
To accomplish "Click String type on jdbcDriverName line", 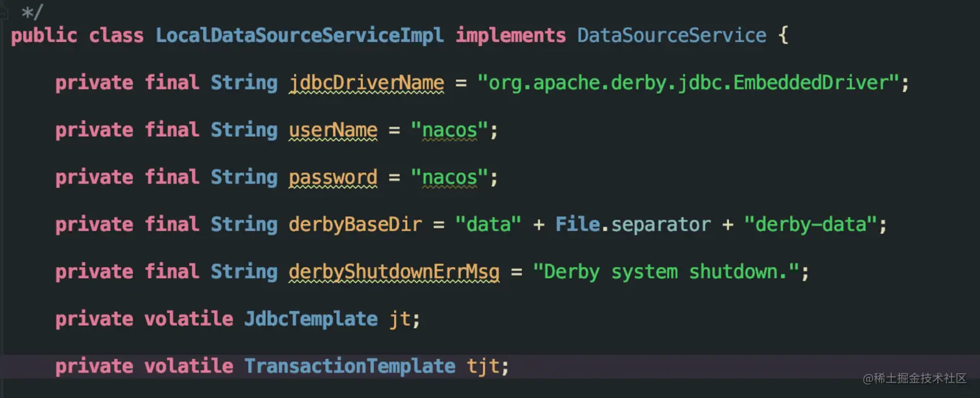I will coord(244,83).
